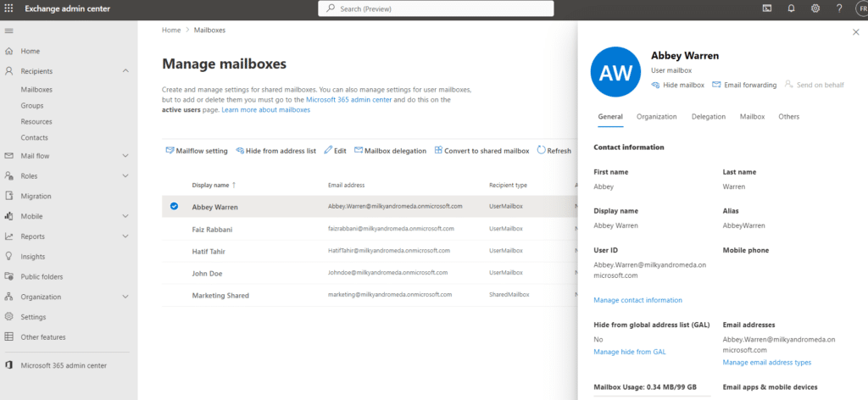Open Resources in the sidebar

[x=36, y=121]
